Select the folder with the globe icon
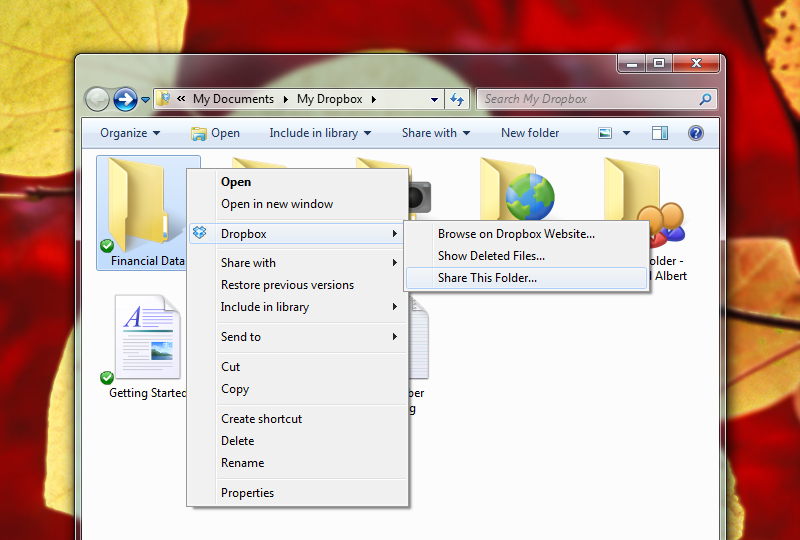 click(516, 190)
